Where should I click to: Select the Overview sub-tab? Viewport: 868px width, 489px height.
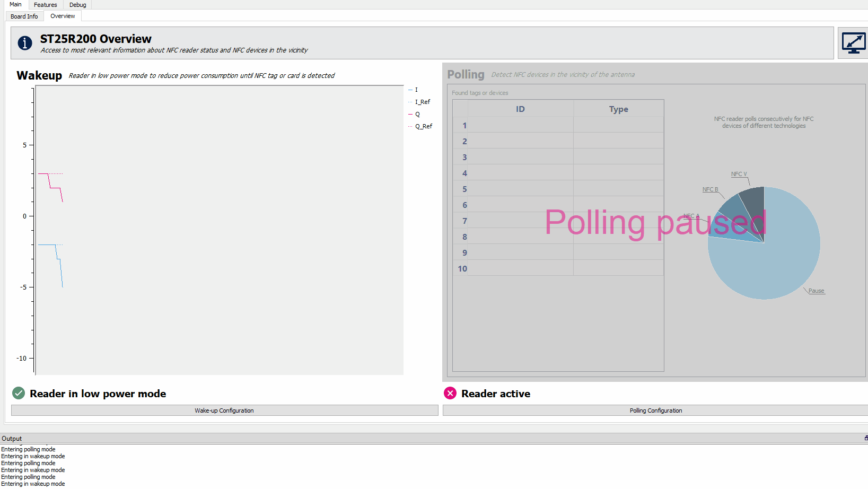click(x=63, y=16)
